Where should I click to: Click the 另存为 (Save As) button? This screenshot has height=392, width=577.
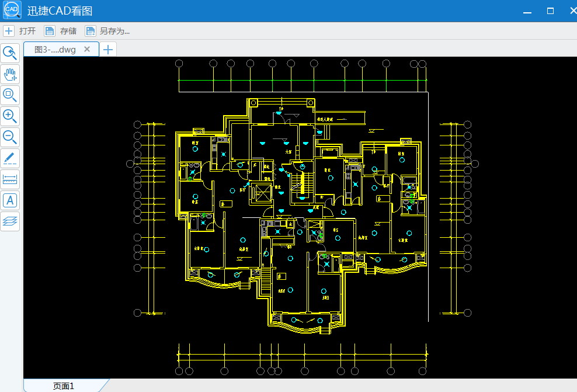point(108,31)
